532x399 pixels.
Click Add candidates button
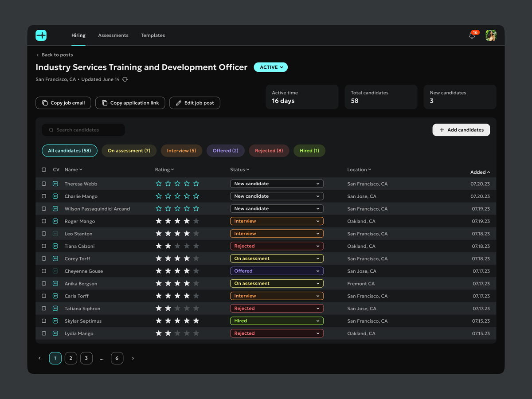point(461,130)
